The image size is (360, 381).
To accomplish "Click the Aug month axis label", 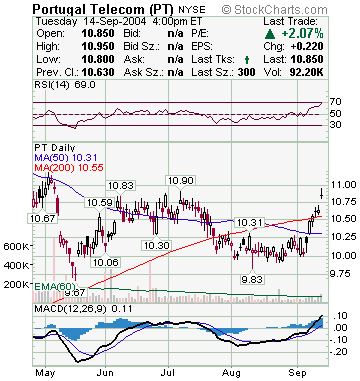I will 231,372.
